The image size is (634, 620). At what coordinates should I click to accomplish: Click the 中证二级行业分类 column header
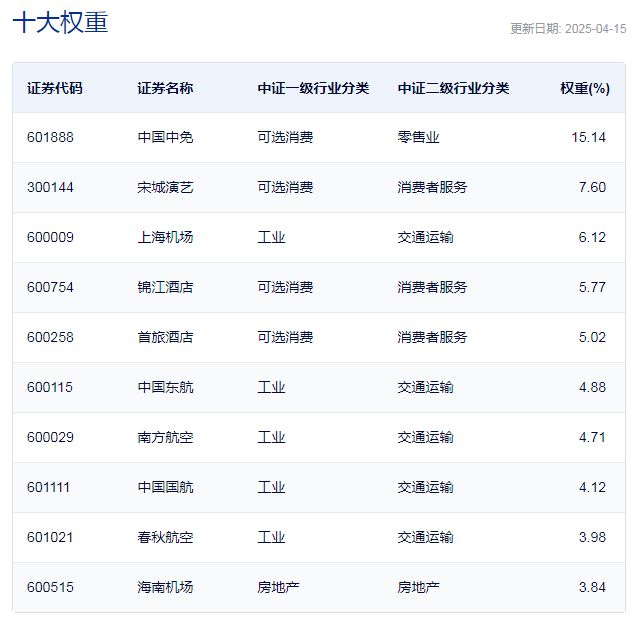(x=453, y=88)
